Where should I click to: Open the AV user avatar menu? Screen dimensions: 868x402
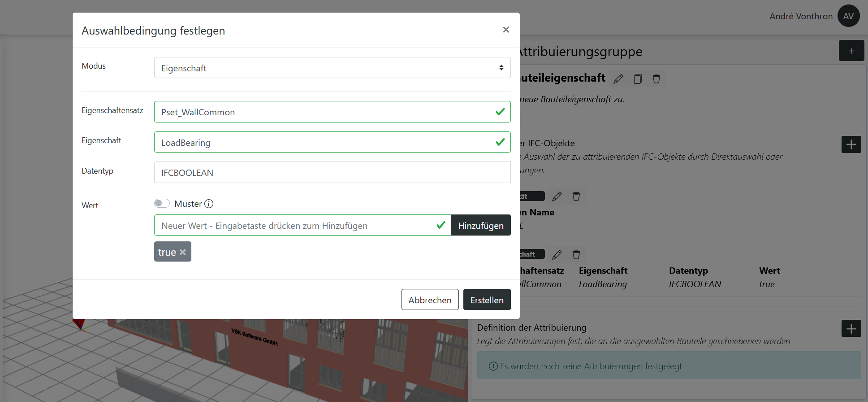pyautogui.click(x=848, y=16)
